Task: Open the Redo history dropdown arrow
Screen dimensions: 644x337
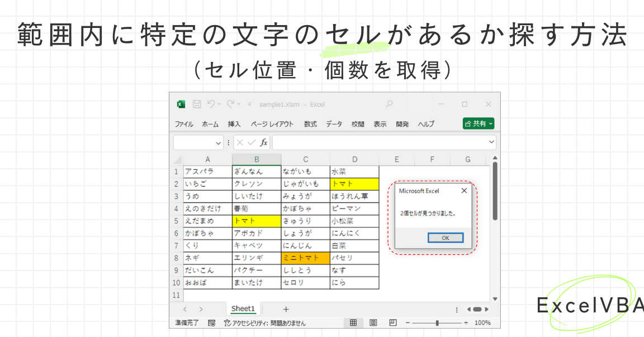Action: pyautogui.click(x=239, y=105)
